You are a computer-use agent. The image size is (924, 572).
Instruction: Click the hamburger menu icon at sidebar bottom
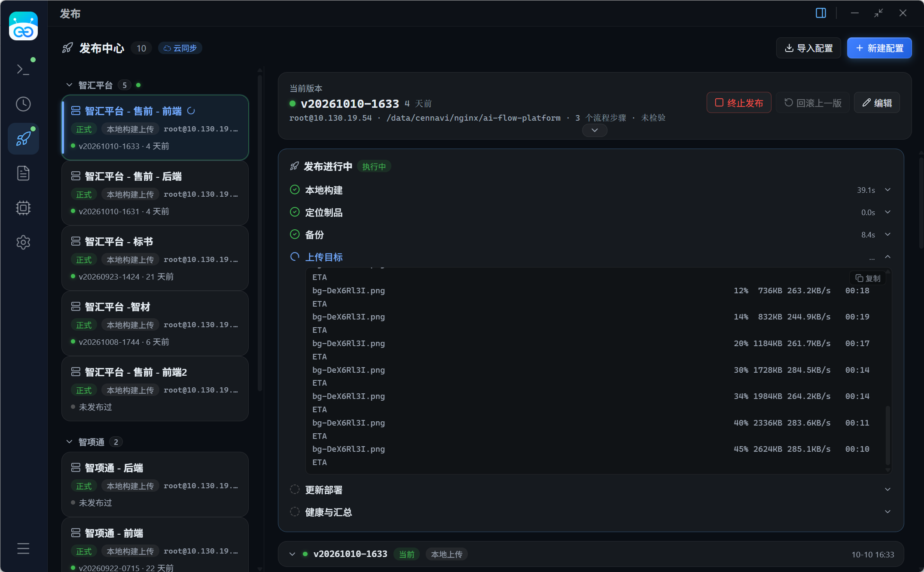tap(23, 548)
